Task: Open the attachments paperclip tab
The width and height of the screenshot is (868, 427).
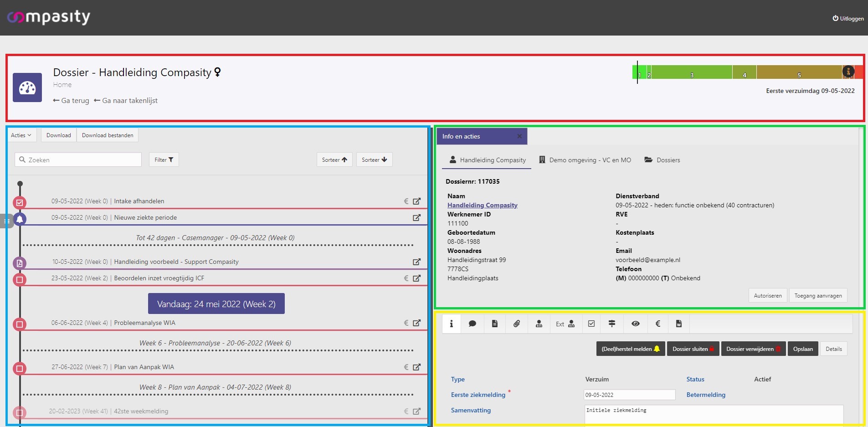Action: pyautogui.click(x=517, y=324)
